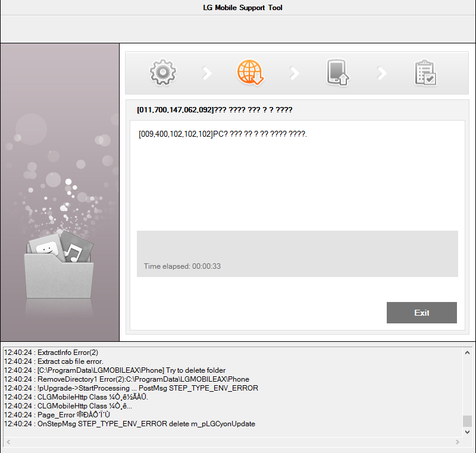
Task: Select the 'RemoveDirectory1 Error(2)' log line
Action: 127,379
